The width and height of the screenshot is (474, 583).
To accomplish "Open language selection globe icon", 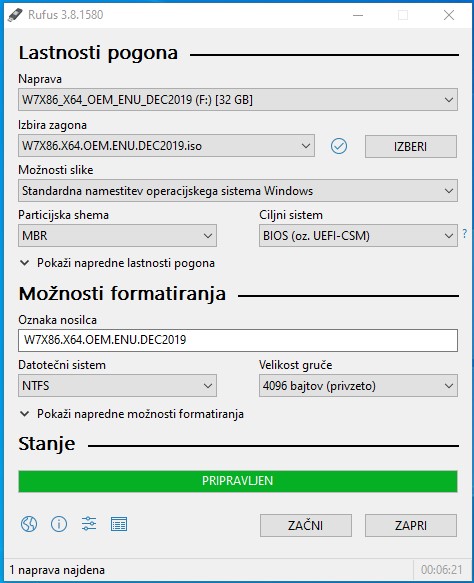I will pyautogui.click(x=29, y=524).
